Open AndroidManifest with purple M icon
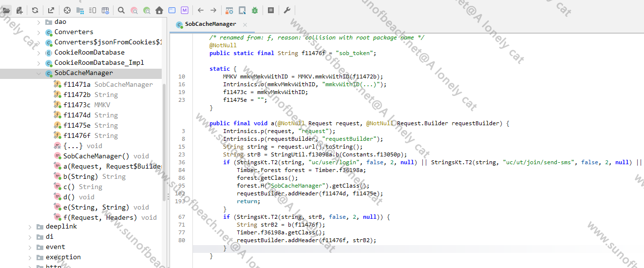This screenshot has width=644, height=268. coord(185,10)
